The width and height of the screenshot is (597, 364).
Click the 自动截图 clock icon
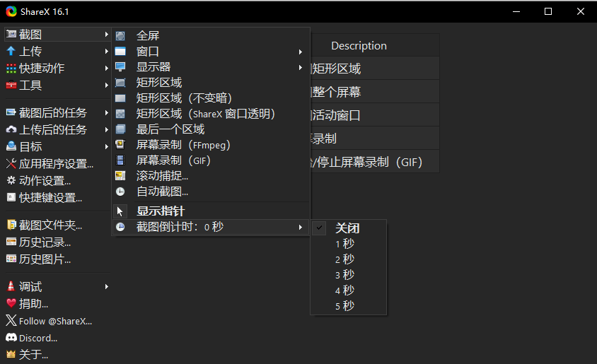(x=120, y=192)
